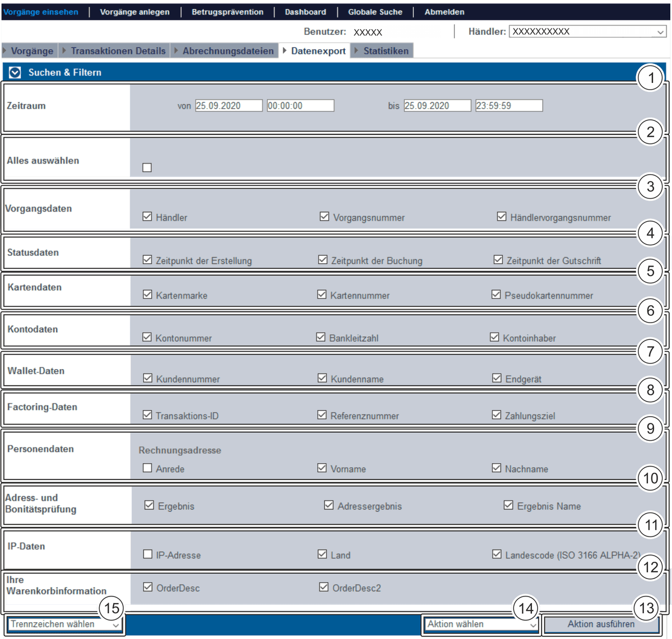Disable the Kontoinhaber checkbox
672x639 pixels.
click(x=494, y=337)
